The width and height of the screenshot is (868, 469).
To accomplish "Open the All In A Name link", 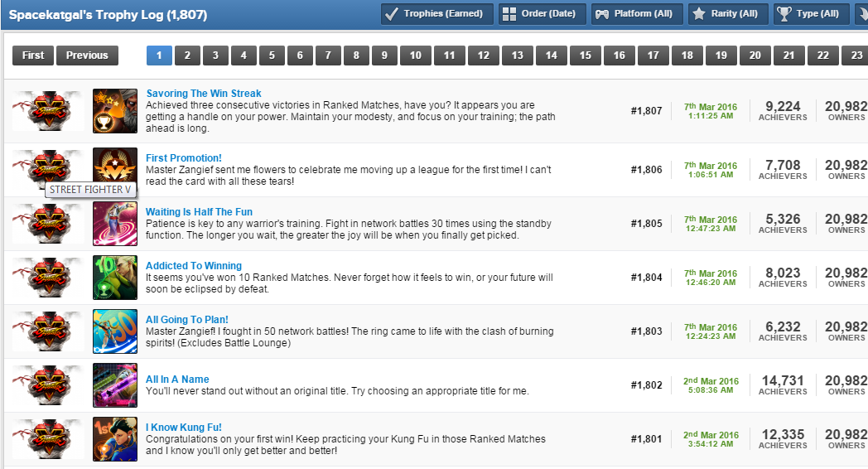I will click(x=178, y=380).
